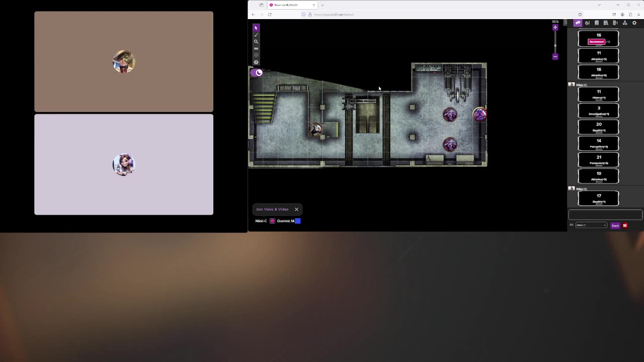Select Nikki C player name

pos(261,221)
